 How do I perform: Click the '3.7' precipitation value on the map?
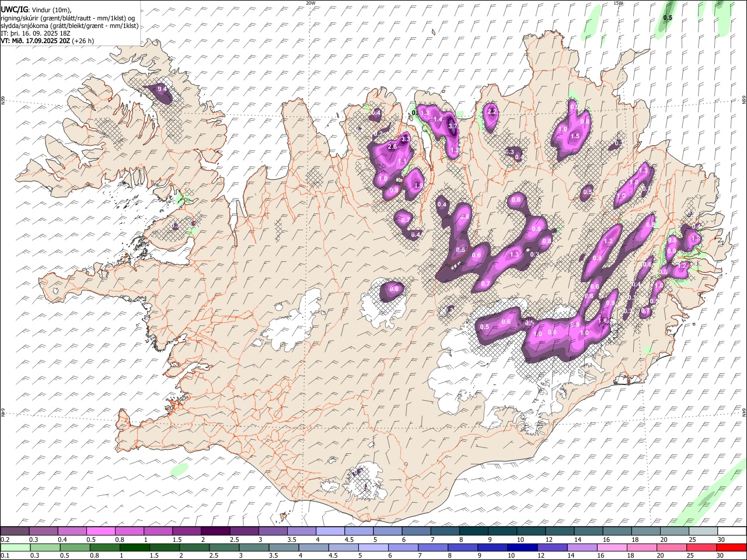(x=452, y=126)
